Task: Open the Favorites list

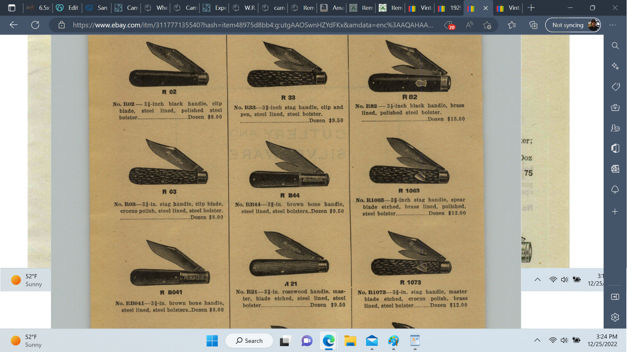Action: [512, 25]
